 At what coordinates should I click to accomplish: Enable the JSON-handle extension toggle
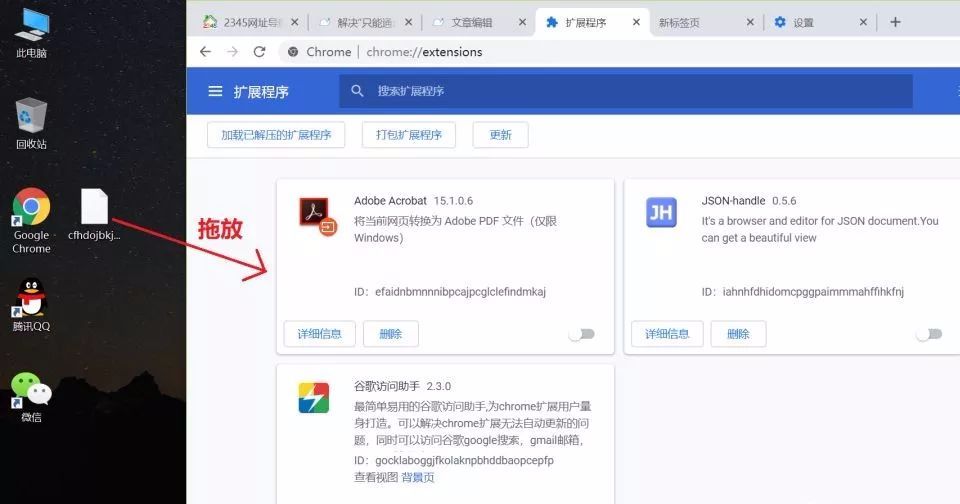pos(929,334)
